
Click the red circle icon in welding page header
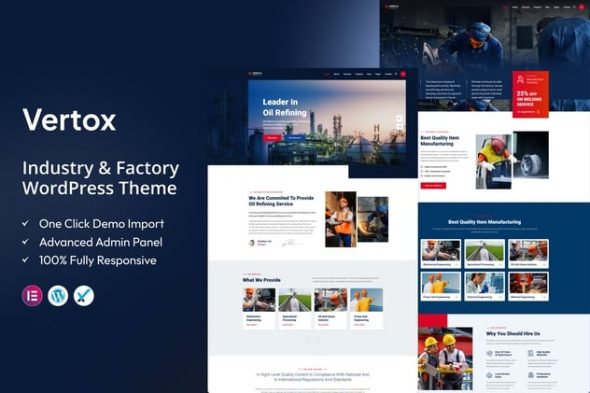pyautogui.click(x=581, y=7)
